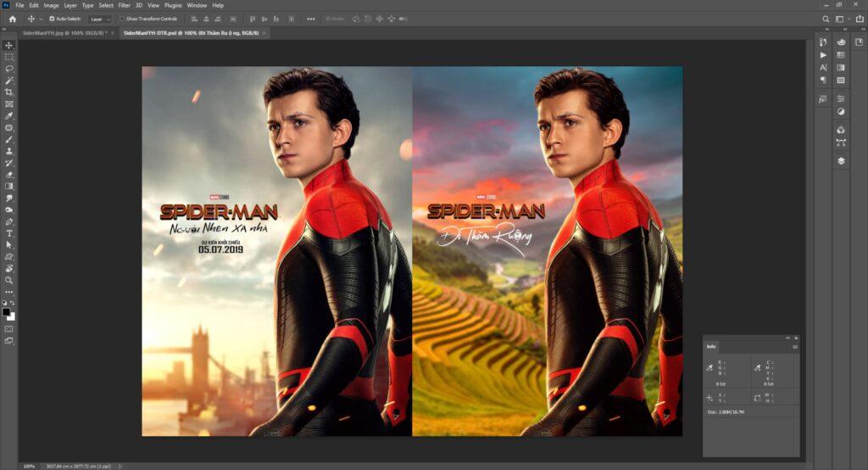Select the Eyedropper tool
The image size is (868, 470).
click(9, 116)
